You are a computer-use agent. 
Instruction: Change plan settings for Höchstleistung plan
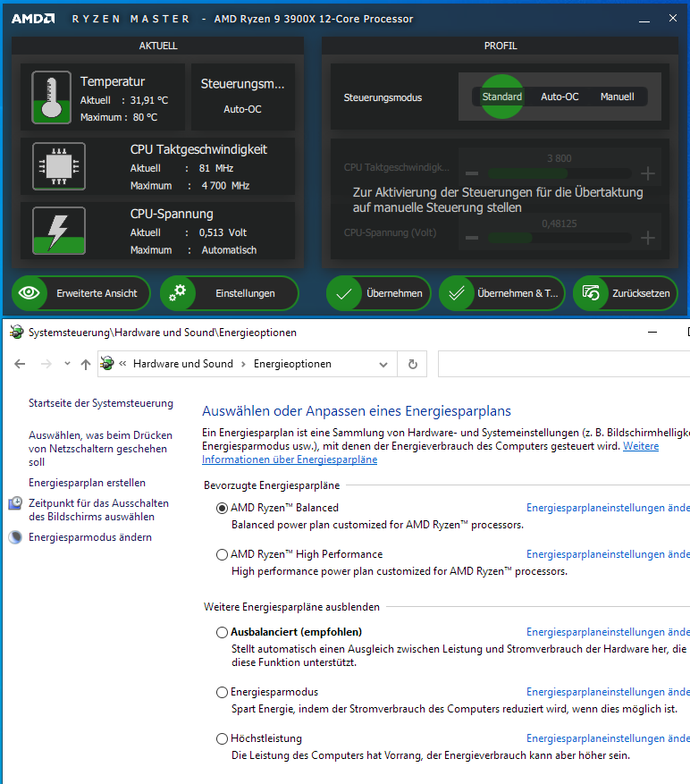coord(608,738)
